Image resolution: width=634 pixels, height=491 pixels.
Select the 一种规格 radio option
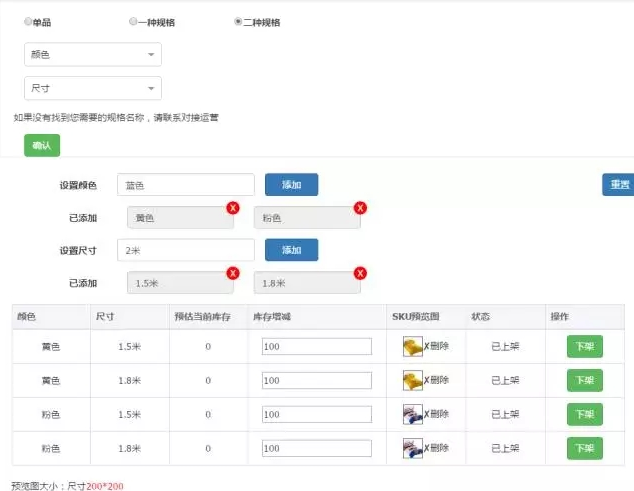click(133, 21)
